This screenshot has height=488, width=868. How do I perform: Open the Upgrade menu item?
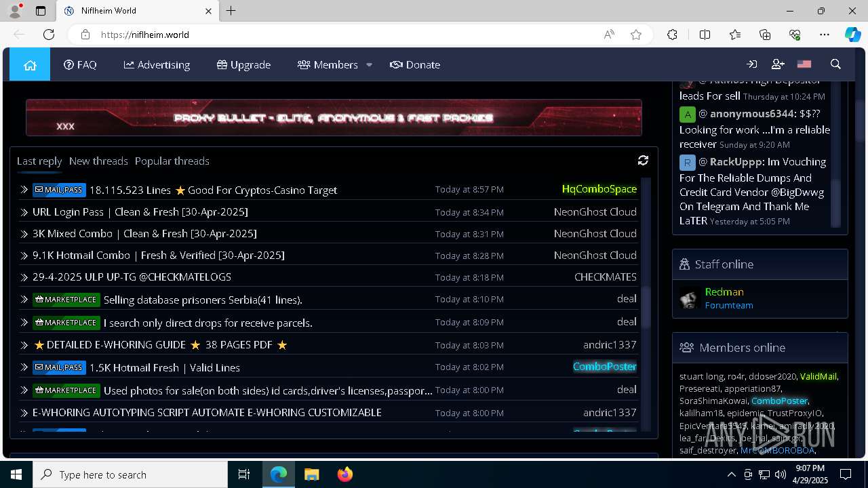point(243,64)
